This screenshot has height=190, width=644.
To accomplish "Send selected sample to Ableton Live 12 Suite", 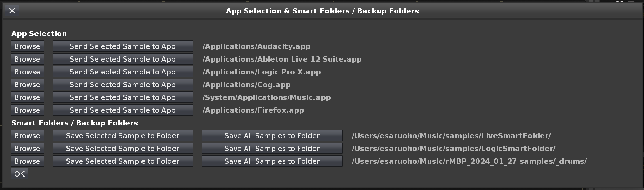I will click(x=123, y=59).
